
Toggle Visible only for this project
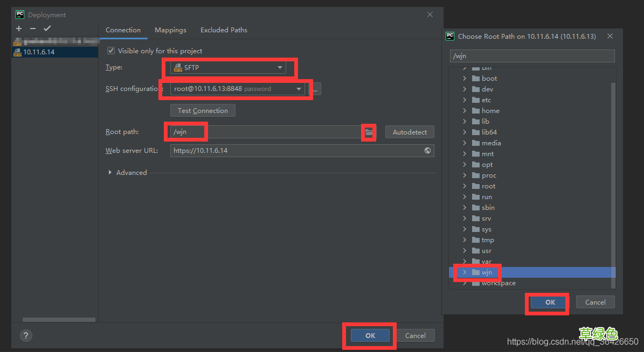[111, 51]
